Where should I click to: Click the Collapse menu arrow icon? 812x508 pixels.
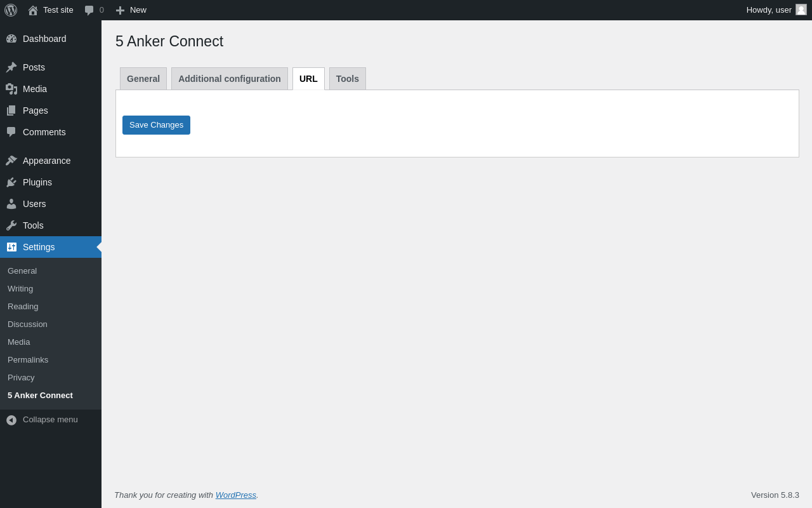click(11, 420)
